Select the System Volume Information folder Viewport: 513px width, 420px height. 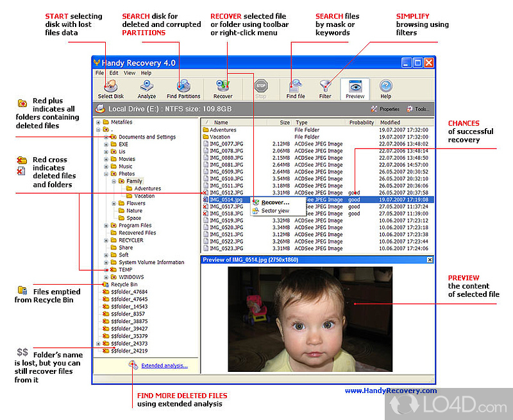(151, 262)
